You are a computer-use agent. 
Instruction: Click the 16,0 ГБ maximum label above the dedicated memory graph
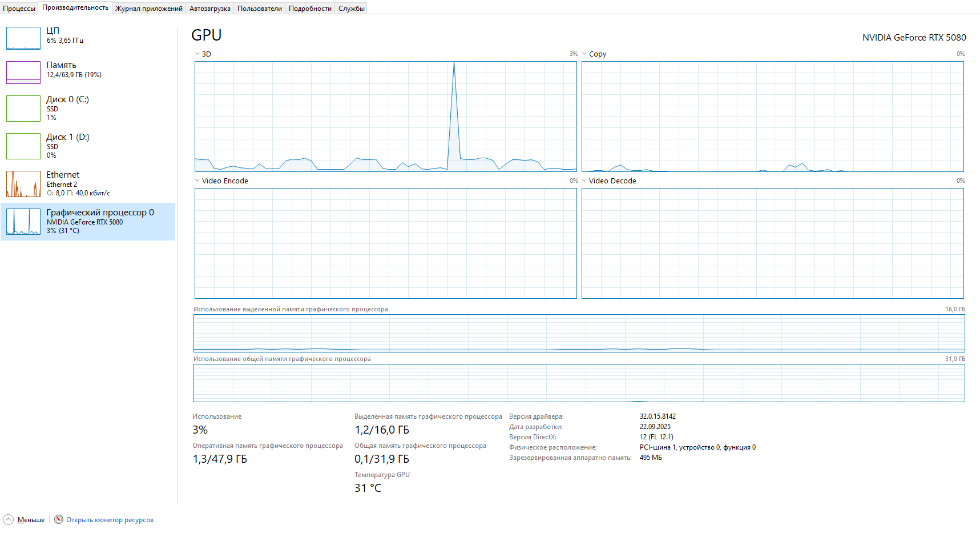tap(955, 309)
